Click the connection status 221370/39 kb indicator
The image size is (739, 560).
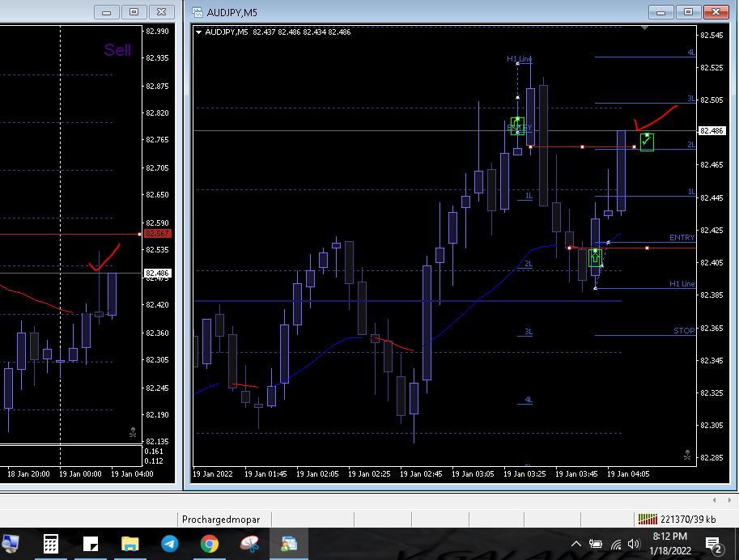pos(677,520)
